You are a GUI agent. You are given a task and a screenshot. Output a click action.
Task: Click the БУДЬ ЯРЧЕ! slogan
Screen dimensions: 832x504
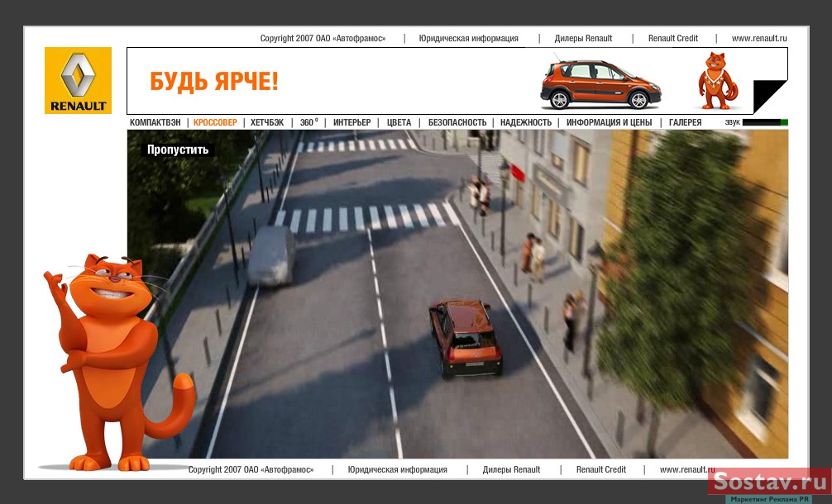(214, 82)
